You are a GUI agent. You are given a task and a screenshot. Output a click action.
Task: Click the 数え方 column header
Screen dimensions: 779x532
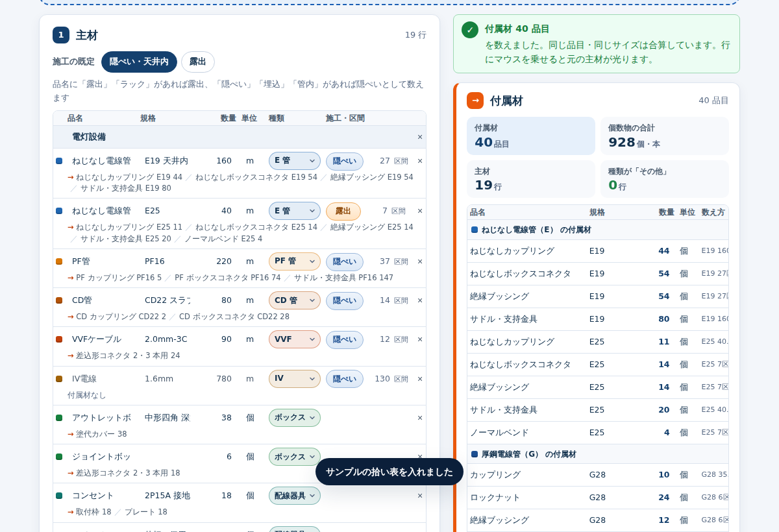(x=713, y=212)
